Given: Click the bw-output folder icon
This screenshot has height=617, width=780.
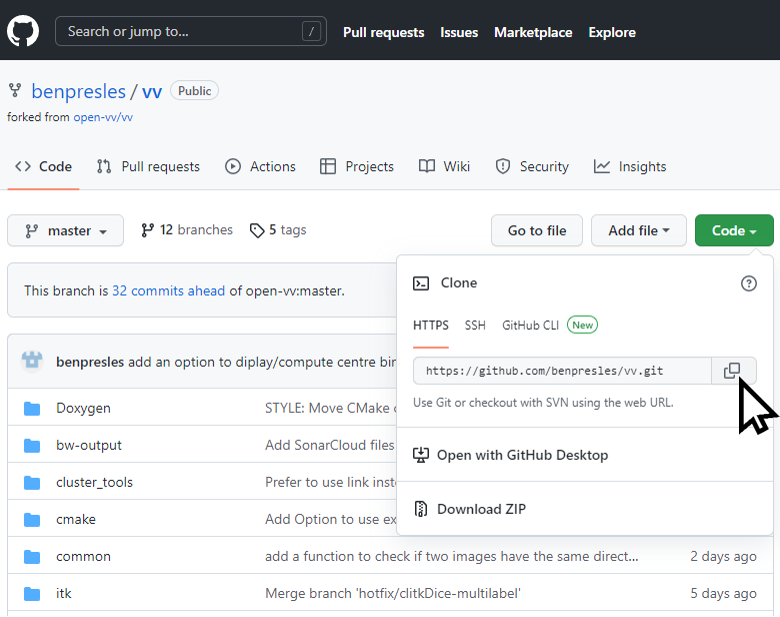Looking at the screenshot, I should 32,445.
